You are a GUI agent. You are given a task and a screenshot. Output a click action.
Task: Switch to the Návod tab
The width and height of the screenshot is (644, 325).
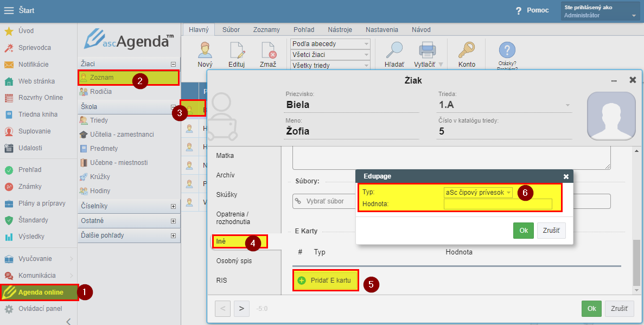[421, 30]
